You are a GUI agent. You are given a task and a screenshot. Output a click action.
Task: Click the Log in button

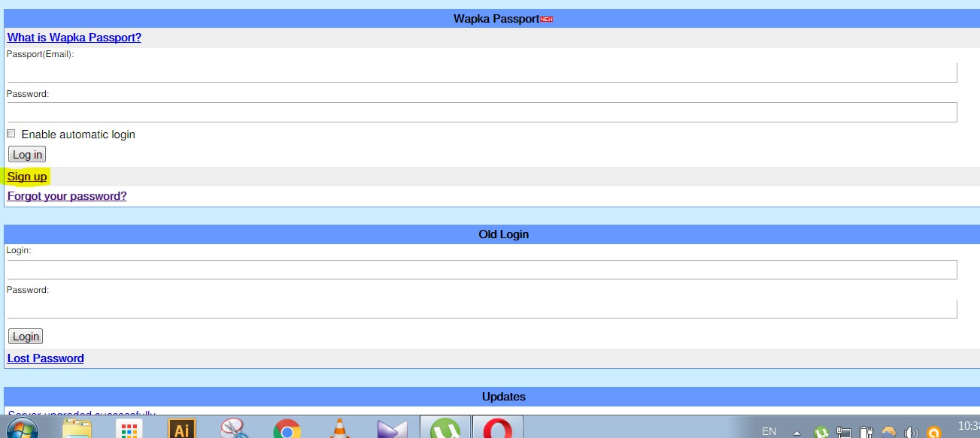pos(27,154)
